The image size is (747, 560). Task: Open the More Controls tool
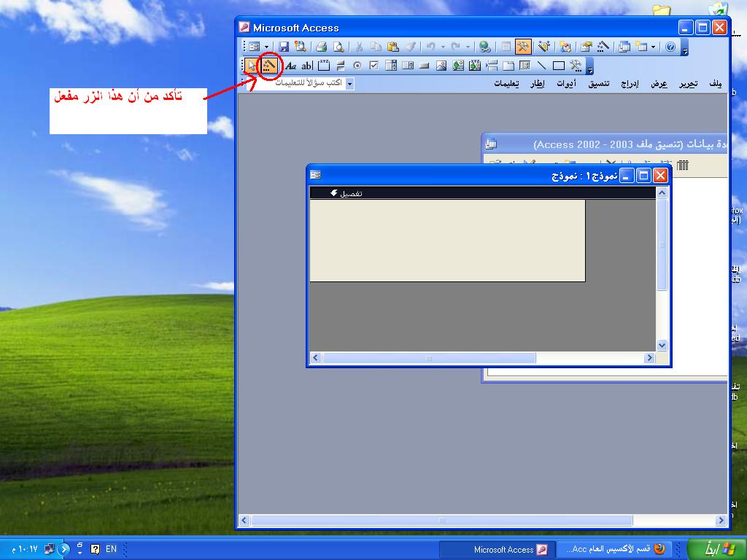pyautogui.click(x=576, y=66)
